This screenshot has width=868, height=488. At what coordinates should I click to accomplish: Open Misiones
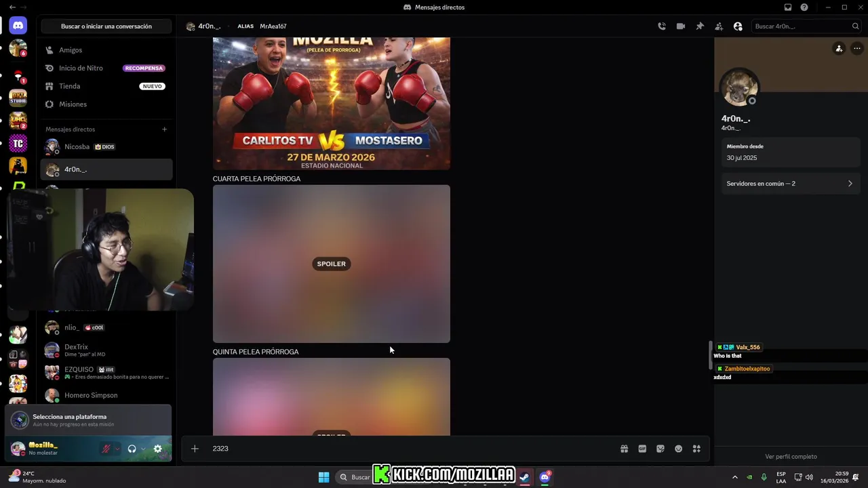pyautogui.click(x=106, y=104)
